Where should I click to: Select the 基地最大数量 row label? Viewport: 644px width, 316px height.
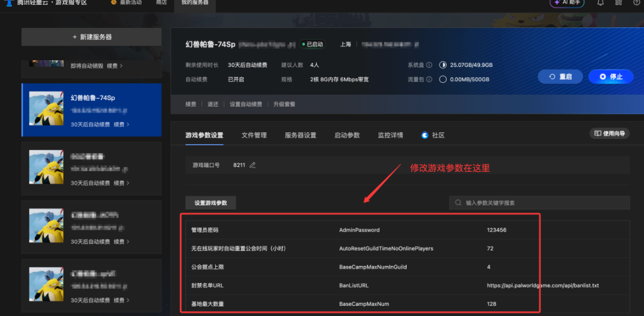pyautogui.click(x=208, y=304)
